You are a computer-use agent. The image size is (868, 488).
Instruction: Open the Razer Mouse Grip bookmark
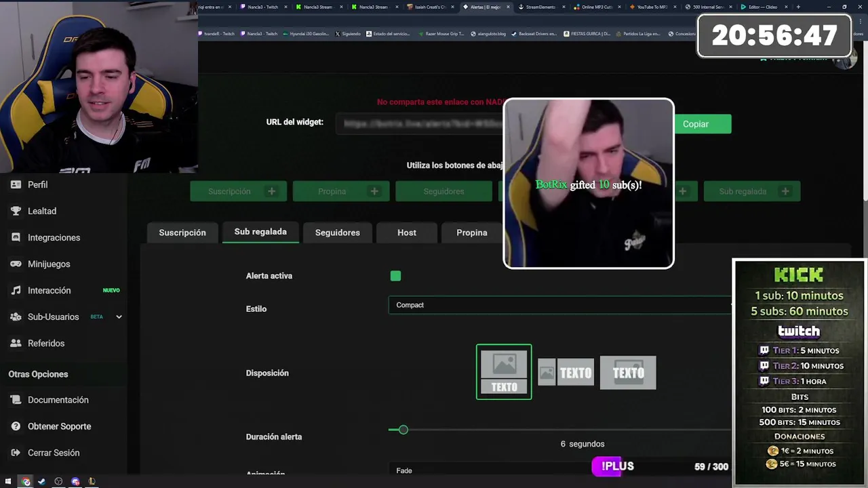click(x=441, y=33)
